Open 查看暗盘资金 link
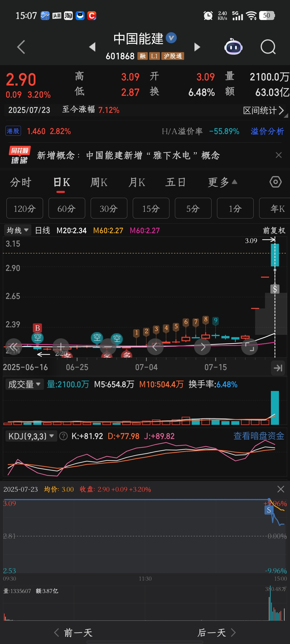The height and width of the screenshot is (644, 290). click(259, 436)
